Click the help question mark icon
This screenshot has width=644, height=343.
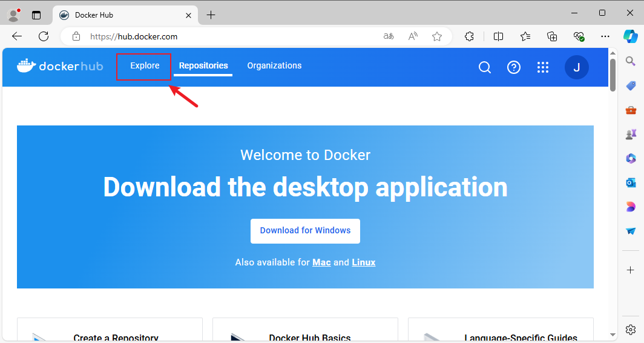[x=514, y=67]
